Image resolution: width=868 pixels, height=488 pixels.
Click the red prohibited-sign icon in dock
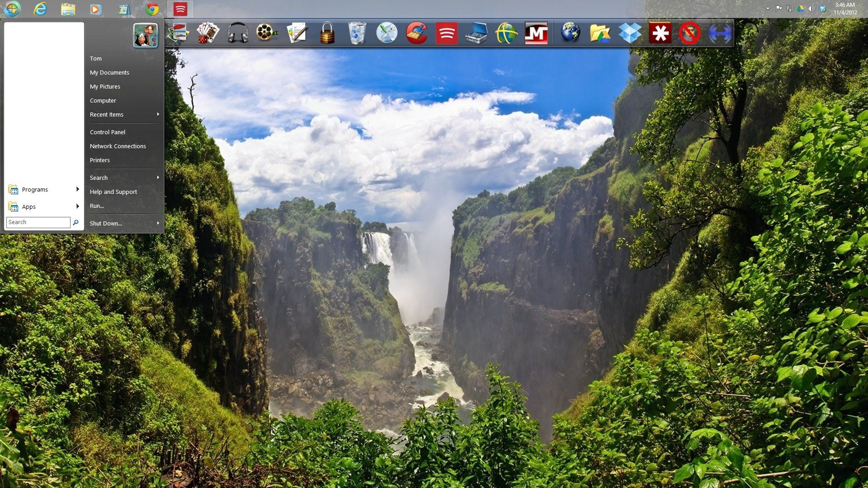(690, 33)
